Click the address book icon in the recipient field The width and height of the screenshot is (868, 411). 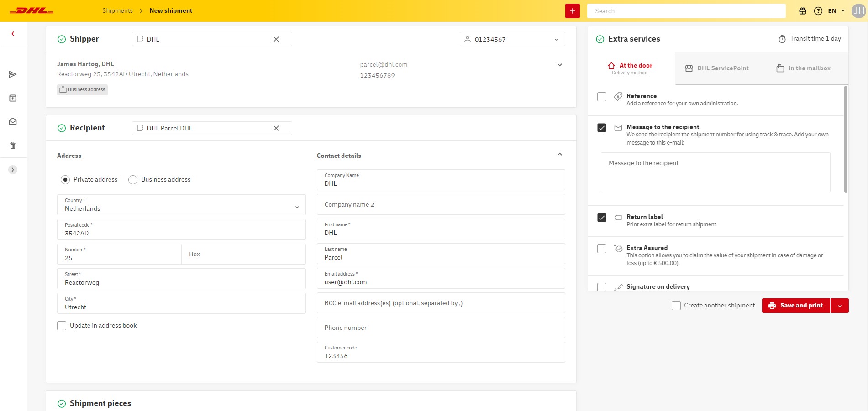click(x=140, y=128)
